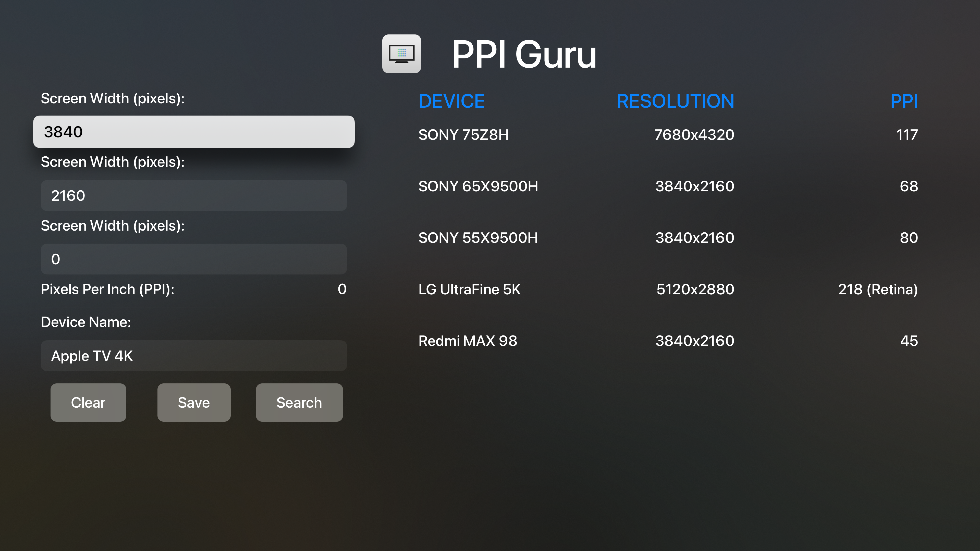This screenshot has height=551, width=980.
Task: Click the Clear button
Action: click(88, 402)
